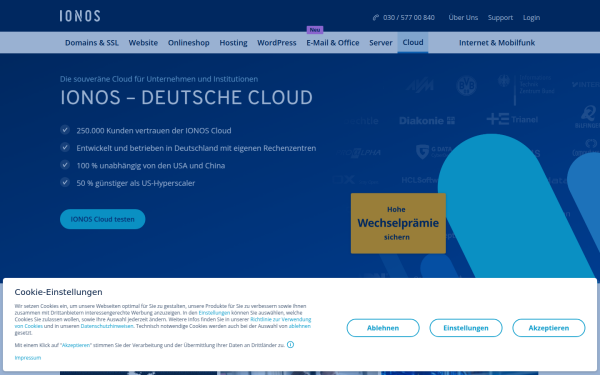Call the 030 / 577 00 840 number
600x375 pixels.
(x=409, y=18)
